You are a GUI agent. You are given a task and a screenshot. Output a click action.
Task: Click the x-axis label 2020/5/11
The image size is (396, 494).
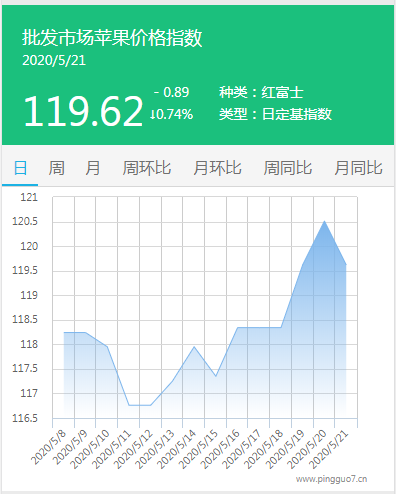coord(112,449)
